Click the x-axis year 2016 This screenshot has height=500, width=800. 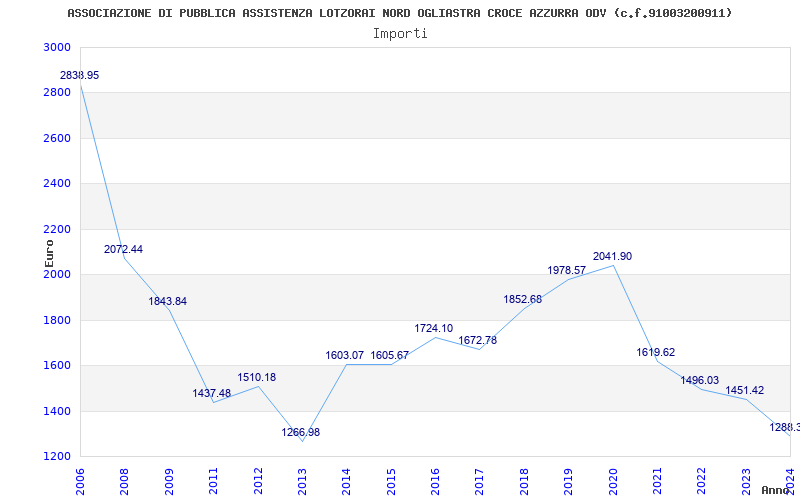(435, 481)
